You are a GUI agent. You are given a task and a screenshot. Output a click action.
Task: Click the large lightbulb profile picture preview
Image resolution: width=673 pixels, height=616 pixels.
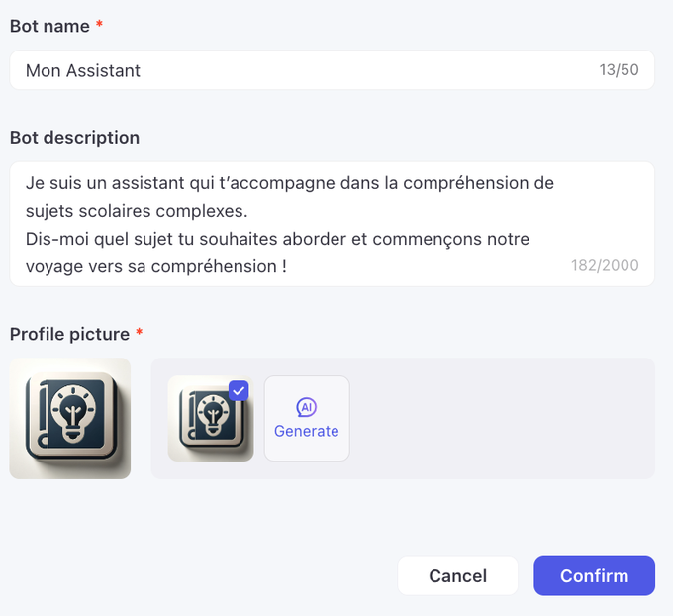(70, 419)
